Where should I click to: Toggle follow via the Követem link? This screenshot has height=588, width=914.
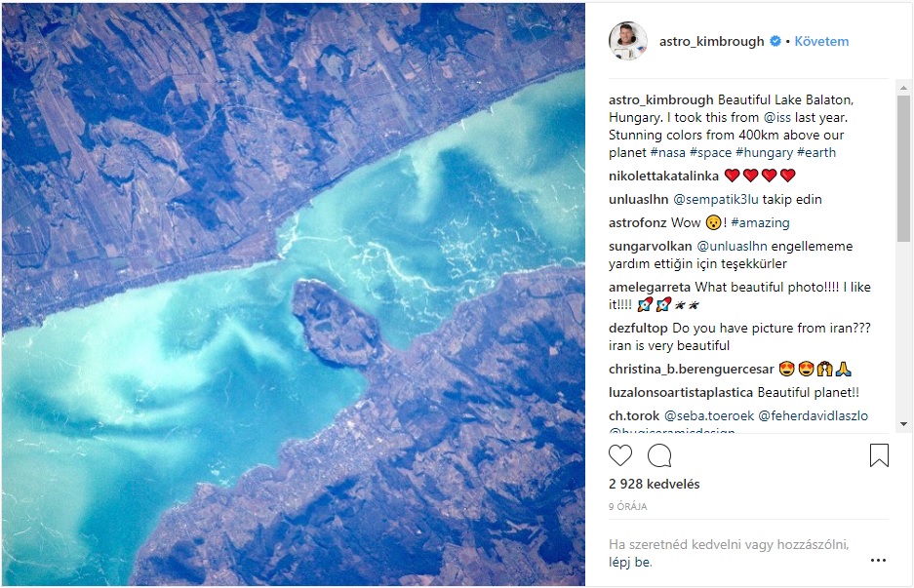pyautogui.click(x=821, y=41)
